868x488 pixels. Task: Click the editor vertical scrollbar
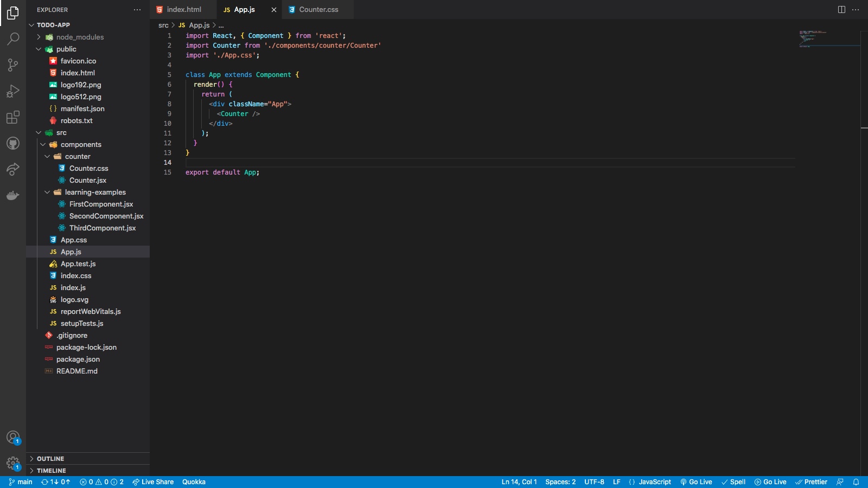point(864,253)
